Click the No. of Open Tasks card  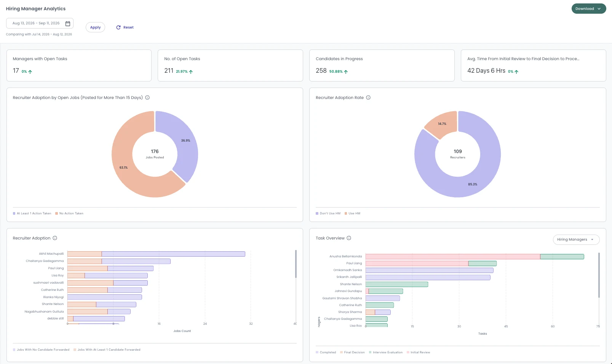[230, 65]
